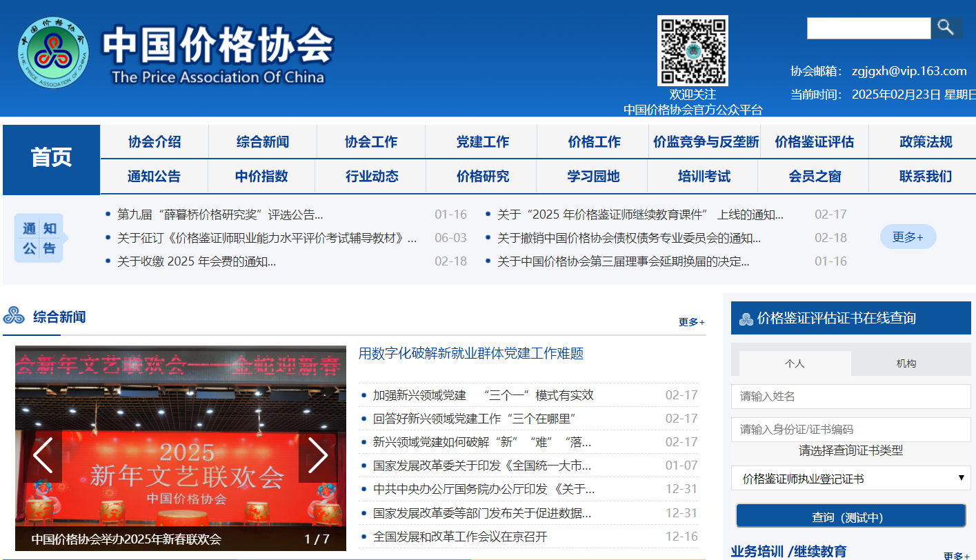Open notice about 撤销债权债务专业委员会
The height and width of the screenshot is (560, 976).
[629, 238]
